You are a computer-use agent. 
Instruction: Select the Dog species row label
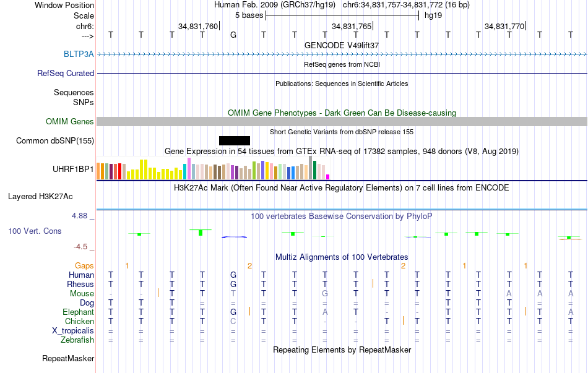coord(87,303)
